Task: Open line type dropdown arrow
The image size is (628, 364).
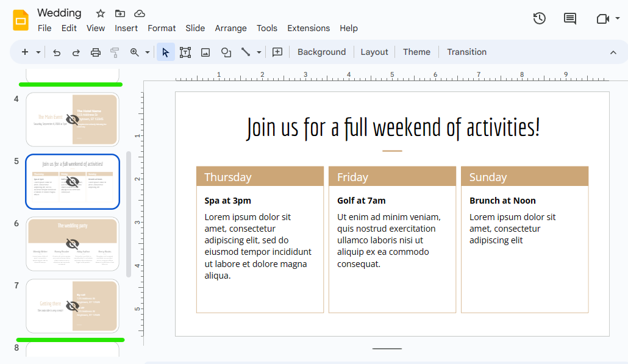Action: tap(259, 52)
